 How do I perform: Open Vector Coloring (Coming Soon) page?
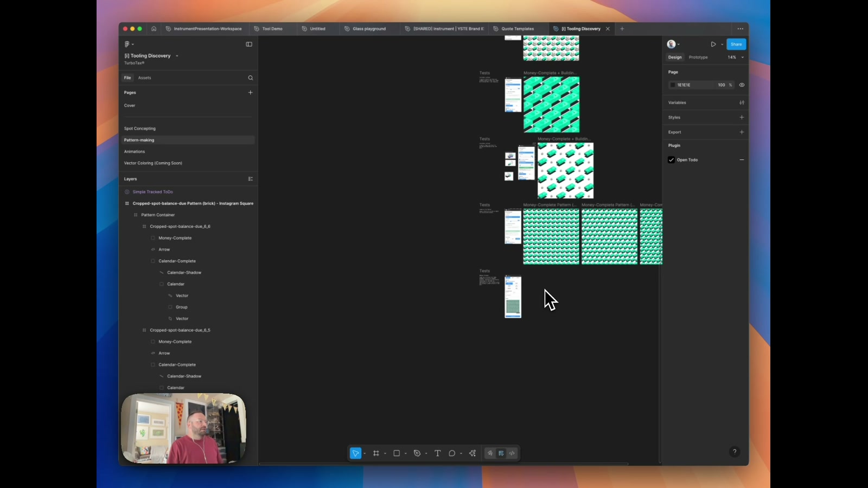153,163
